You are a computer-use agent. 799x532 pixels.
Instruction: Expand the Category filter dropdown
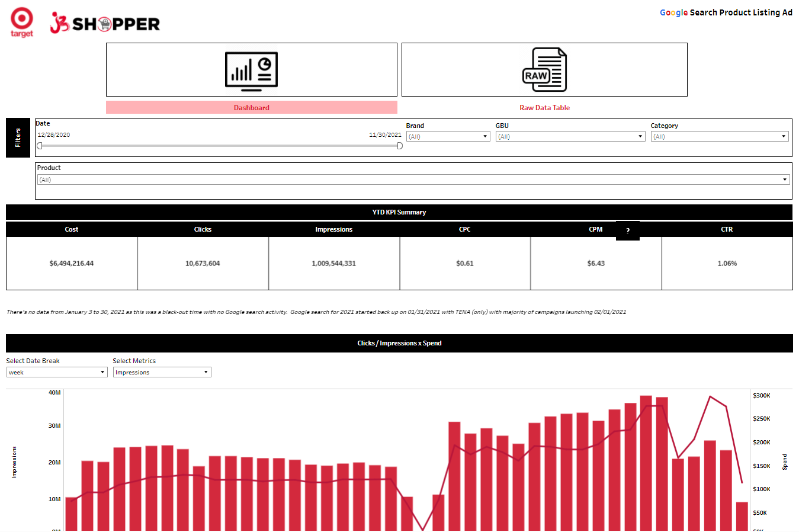pos(783,136)
